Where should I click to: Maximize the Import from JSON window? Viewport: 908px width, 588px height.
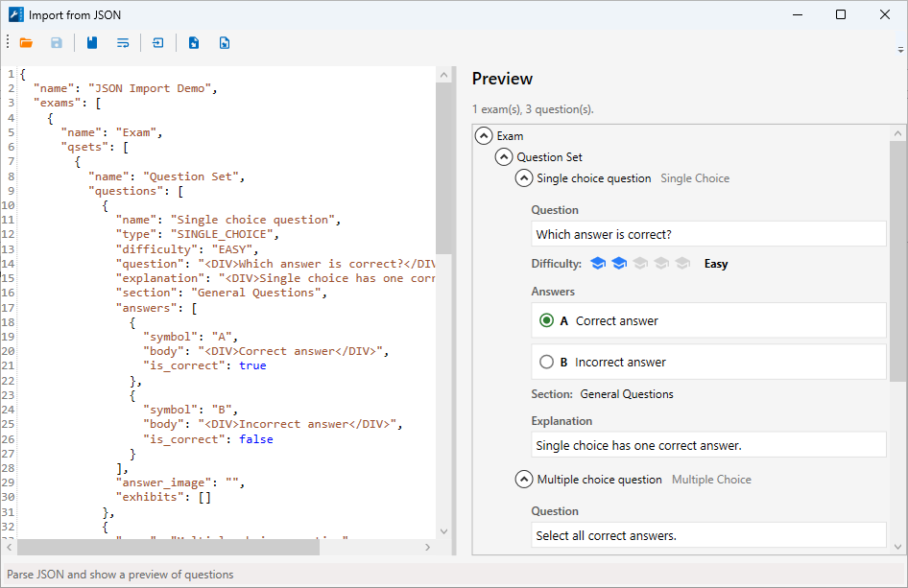[x=841, y=14]
